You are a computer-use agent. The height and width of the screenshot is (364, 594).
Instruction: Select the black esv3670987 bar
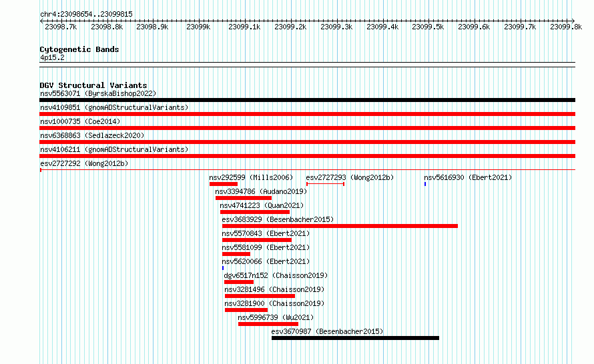pyautogui.click(x=355, y=338)
